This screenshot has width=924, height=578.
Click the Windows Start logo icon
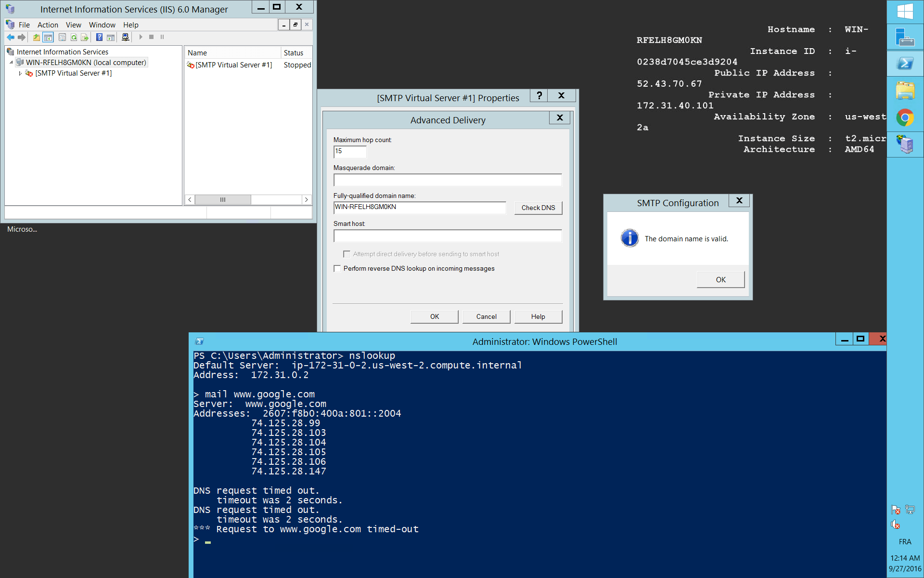[x=905, y=12]
